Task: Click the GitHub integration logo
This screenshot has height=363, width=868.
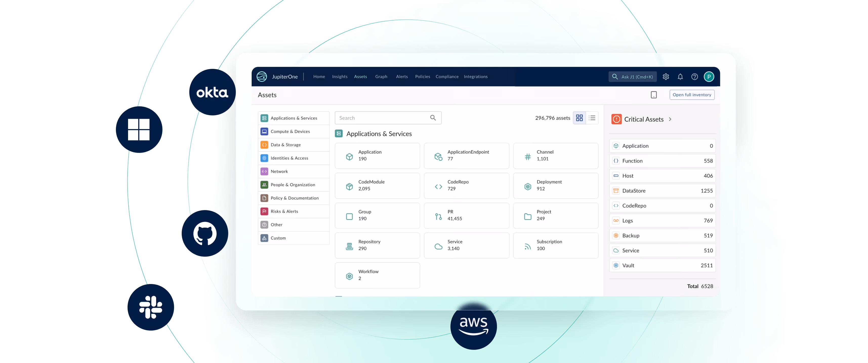Action: (x=205, y=233)
